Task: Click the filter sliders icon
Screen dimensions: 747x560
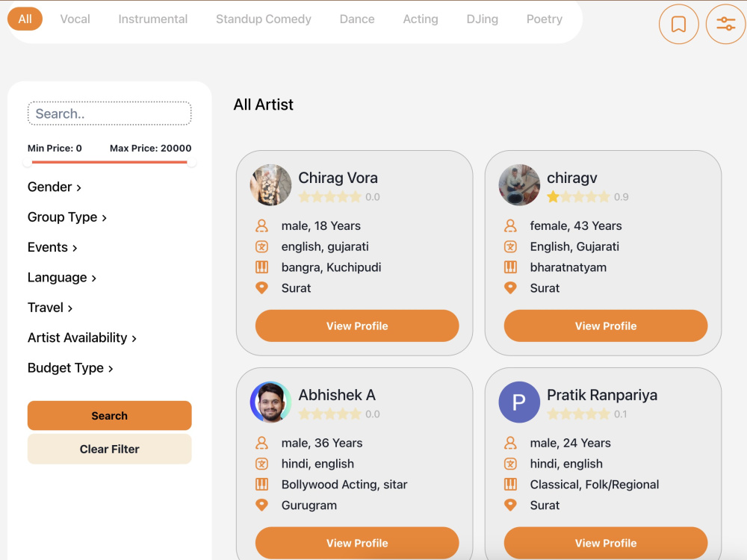Action: coord(725,24)
